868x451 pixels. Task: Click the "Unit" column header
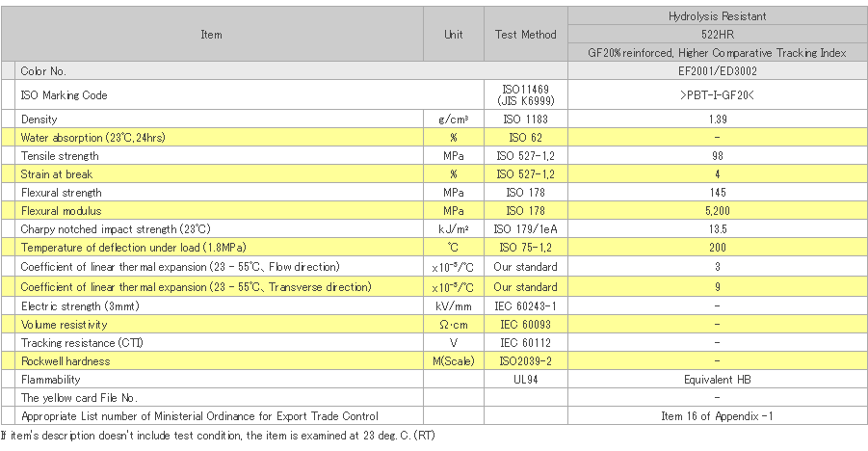tap(453, 35)
